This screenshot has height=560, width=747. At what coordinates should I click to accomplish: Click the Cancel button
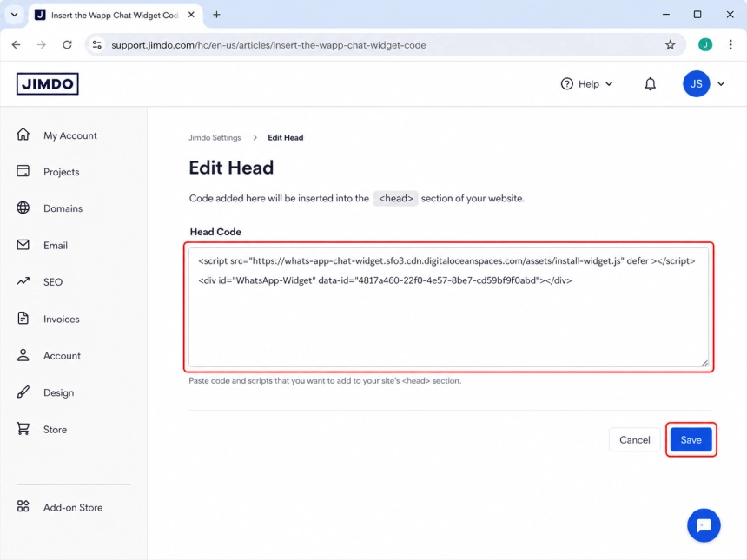coord(635,440)
